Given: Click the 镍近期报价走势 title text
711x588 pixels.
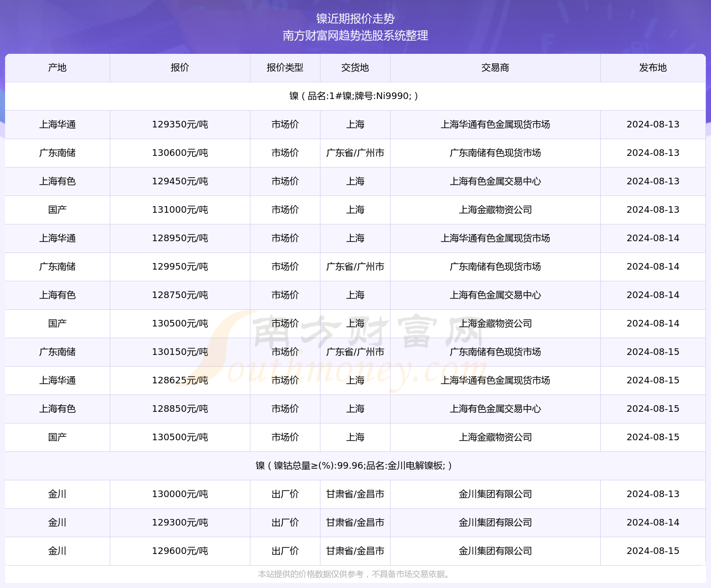Looking at the screenshot, I should pos(355,19).
